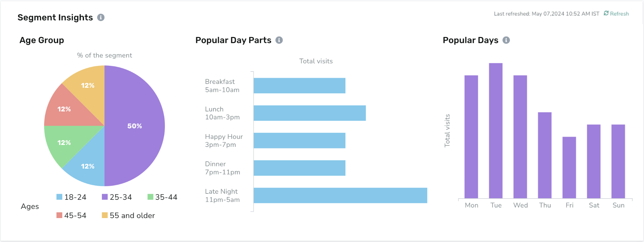The width and height of the screenshot is (644, 242).
Task: Toggle the 18-24 legend swatch
Action: tap(59, 197)
